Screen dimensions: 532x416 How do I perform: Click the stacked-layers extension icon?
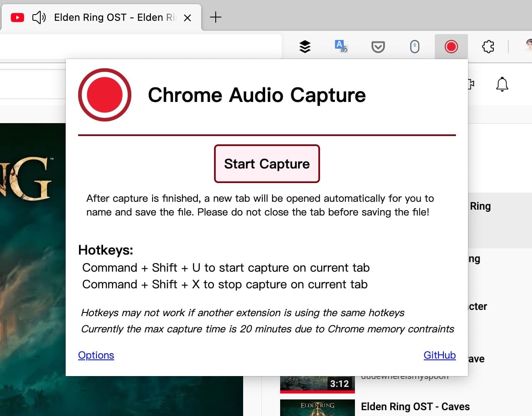305,47
